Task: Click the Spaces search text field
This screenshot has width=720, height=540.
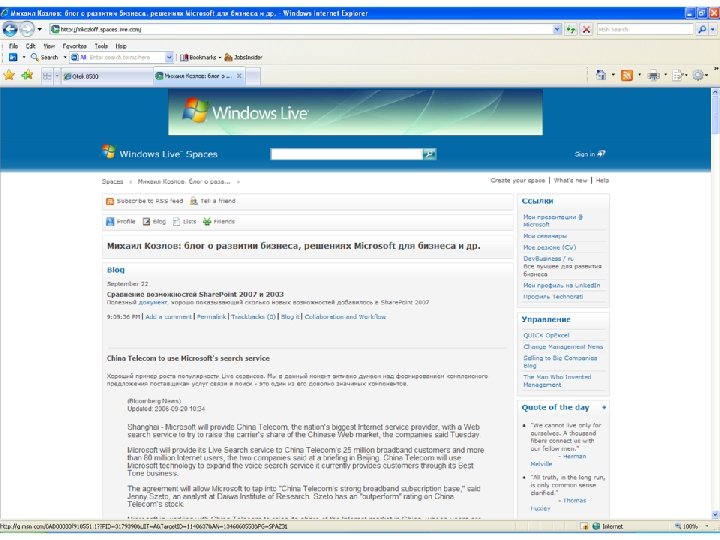Action: (347, 154)
